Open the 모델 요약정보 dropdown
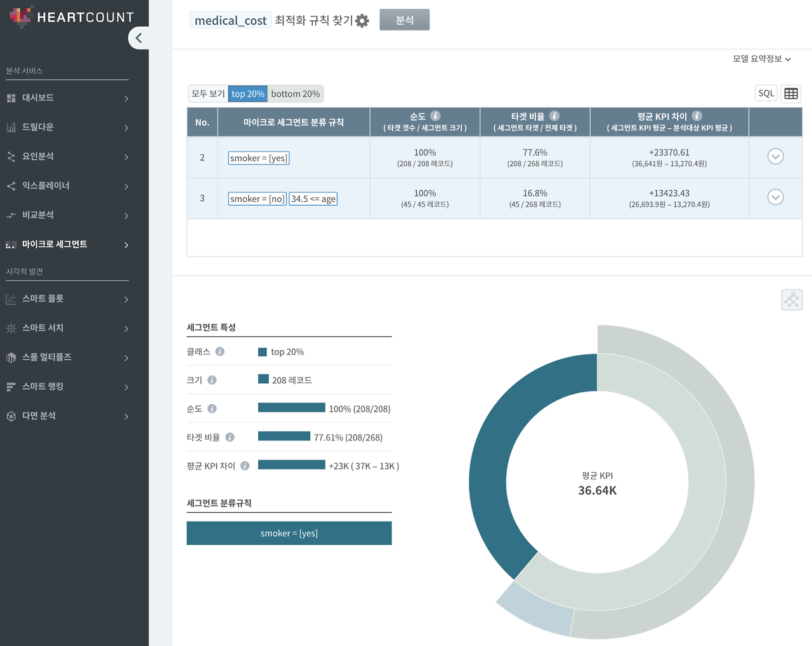 click(x=761, y=59)
